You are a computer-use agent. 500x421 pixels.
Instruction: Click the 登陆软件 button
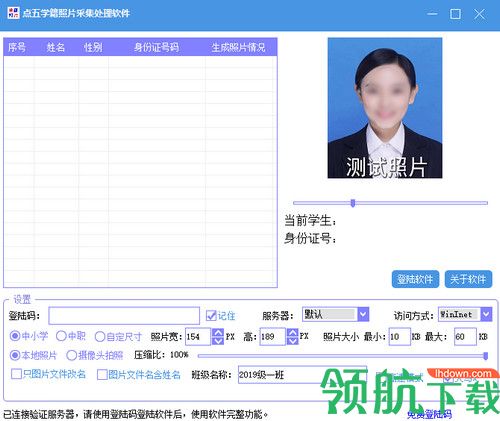tap(415, 279)
